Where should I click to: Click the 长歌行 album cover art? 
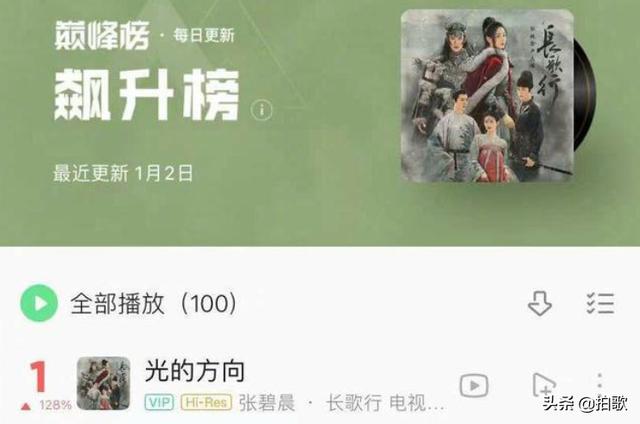tap(487, 96)
